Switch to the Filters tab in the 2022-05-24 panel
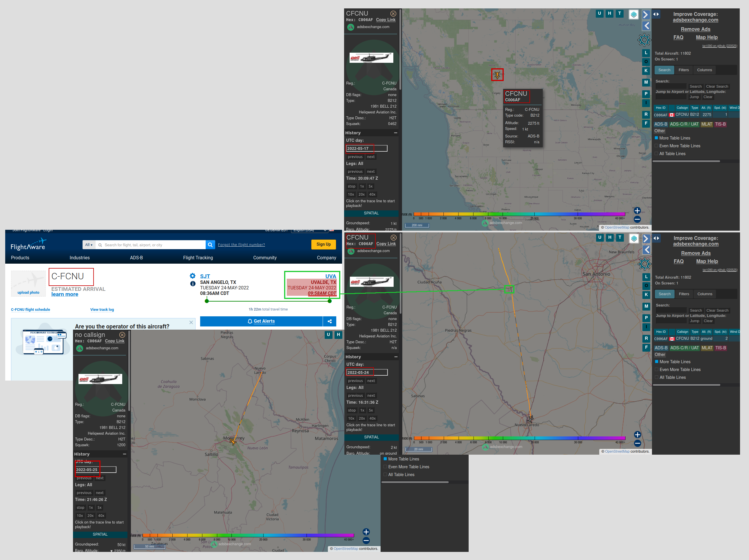The image size is (749, 560). pyautogui.click(x=684, y=294)
